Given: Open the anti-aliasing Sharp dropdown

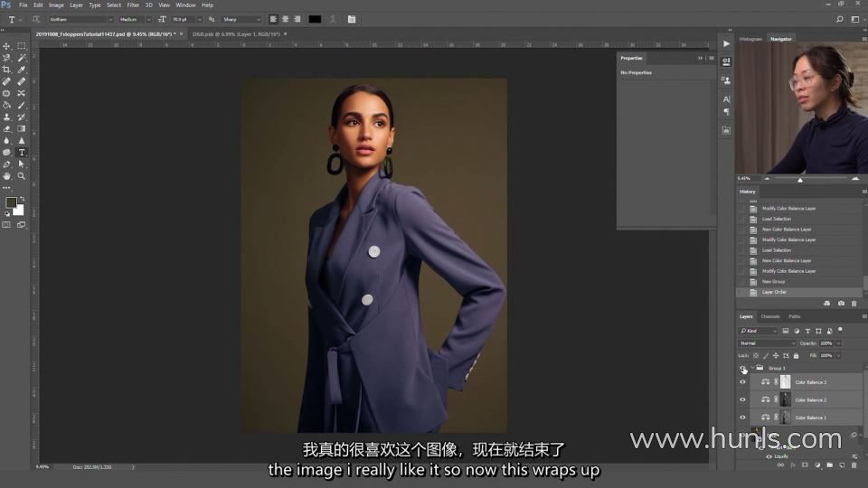Looking at the screenshot, I should [x=241, y=19].
